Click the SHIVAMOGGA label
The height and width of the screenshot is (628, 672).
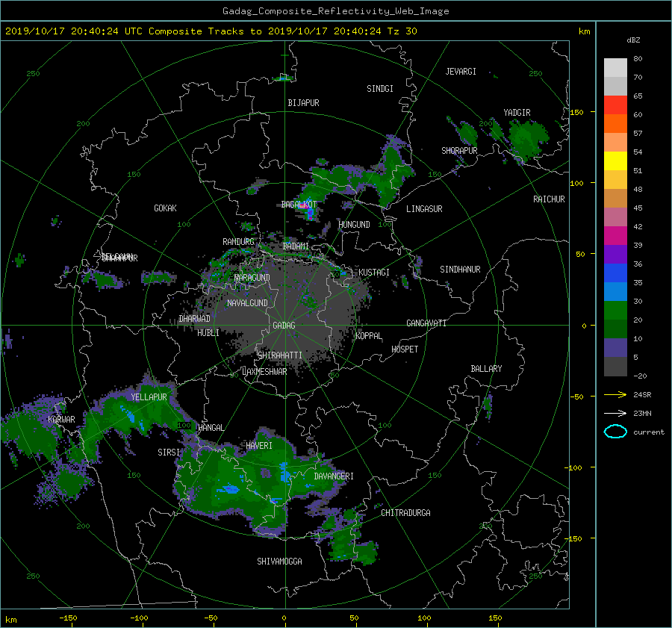(279, 562)
